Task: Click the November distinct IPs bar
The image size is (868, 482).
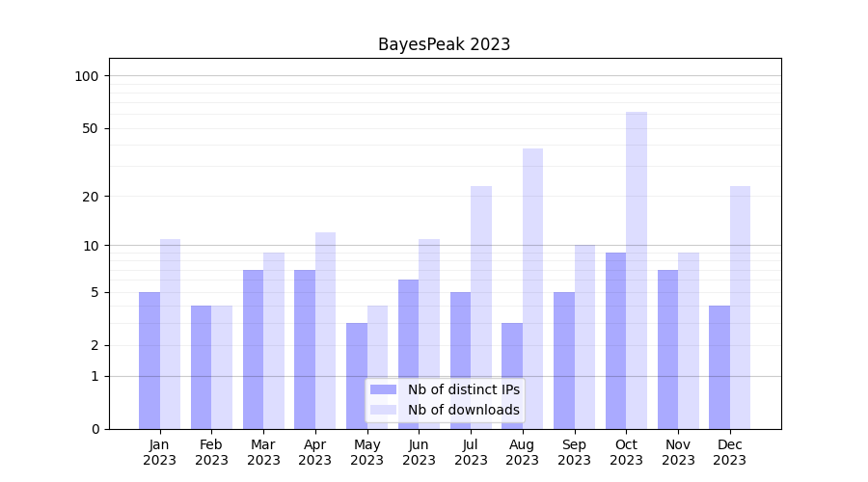Action: click(x=667, y=349)
